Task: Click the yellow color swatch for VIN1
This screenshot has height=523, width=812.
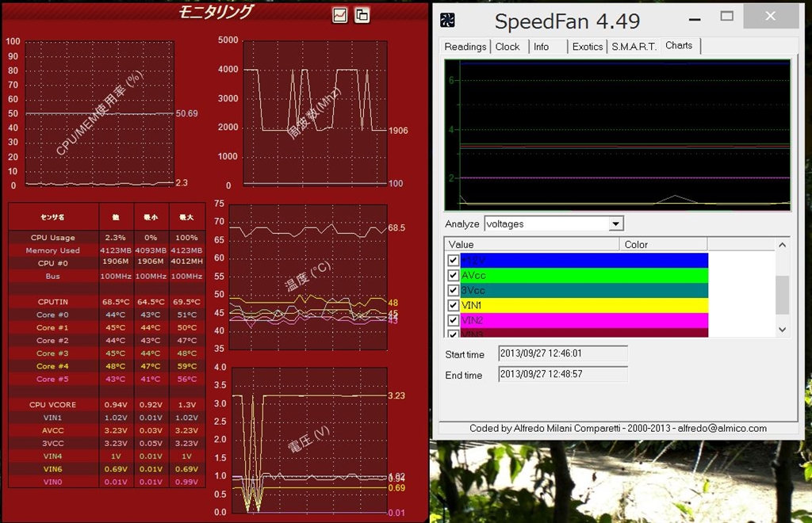Action: [584, 305]
